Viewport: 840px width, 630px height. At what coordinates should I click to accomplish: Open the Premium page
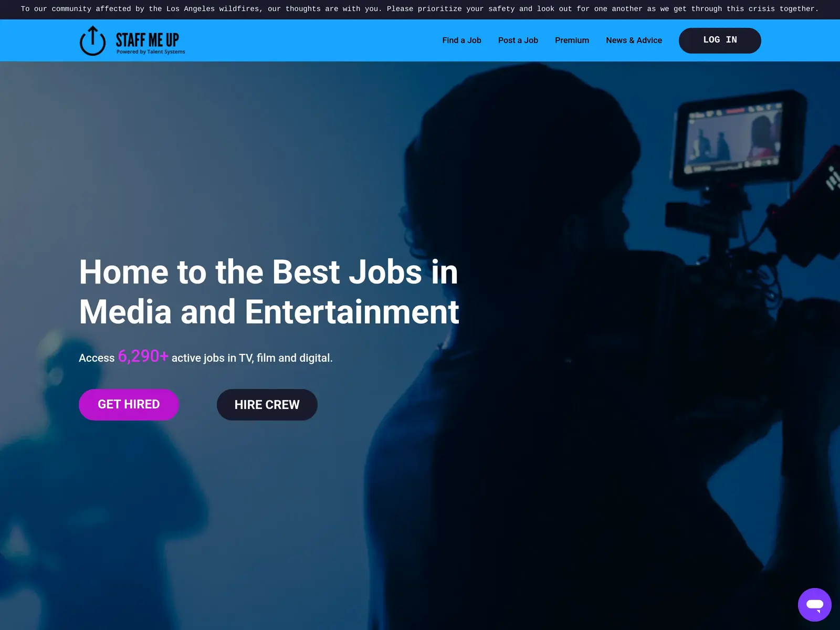click(572, 40)
